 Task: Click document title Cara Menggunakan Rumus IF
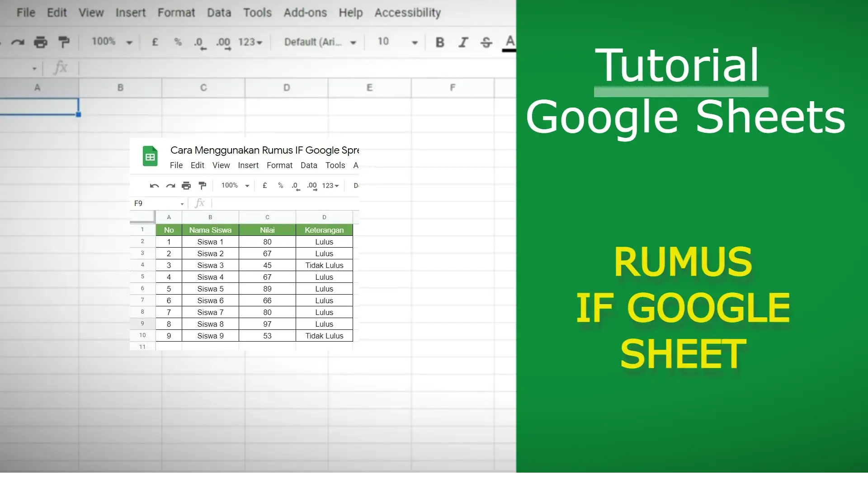pyautogui.click(x=264, y=150)
